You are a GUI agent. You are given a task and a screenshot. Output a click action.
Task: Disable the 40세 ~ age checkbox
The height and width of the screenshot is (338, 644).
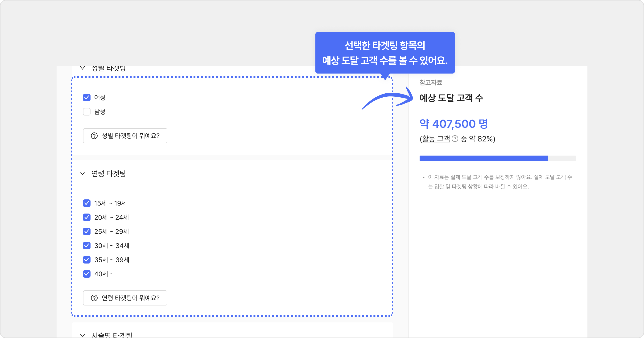(x=87, y=274)
